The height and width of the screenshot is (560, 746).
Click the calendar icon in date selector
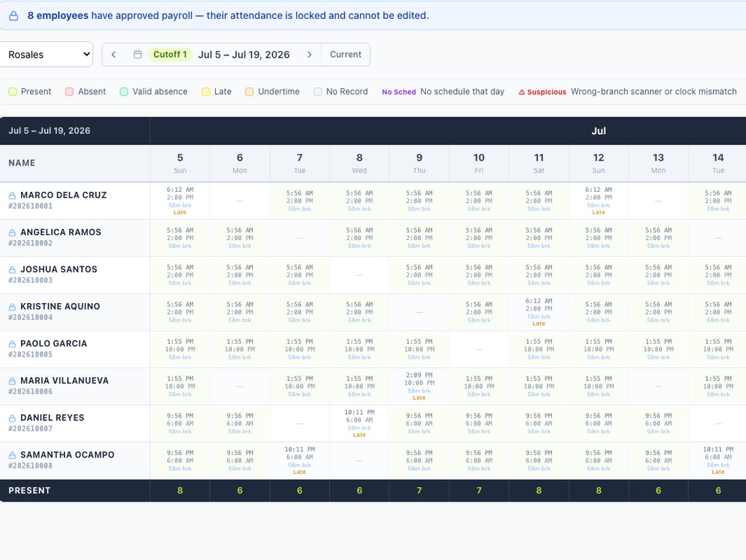point(138,54)
